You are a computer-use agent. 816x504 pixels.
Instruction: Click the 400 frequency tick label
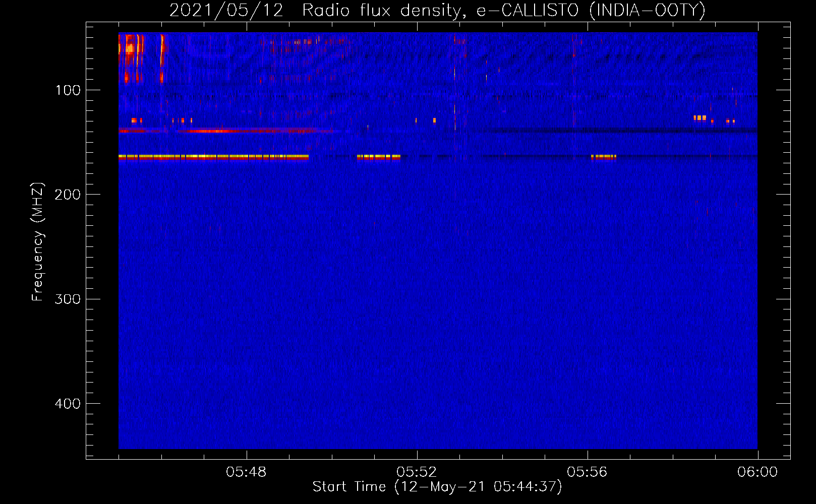pos(68,404)
